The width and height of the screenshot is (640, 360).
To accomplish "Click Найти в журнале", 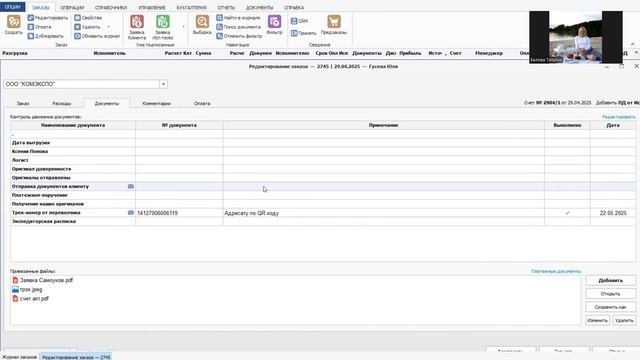I will [238, 18].
